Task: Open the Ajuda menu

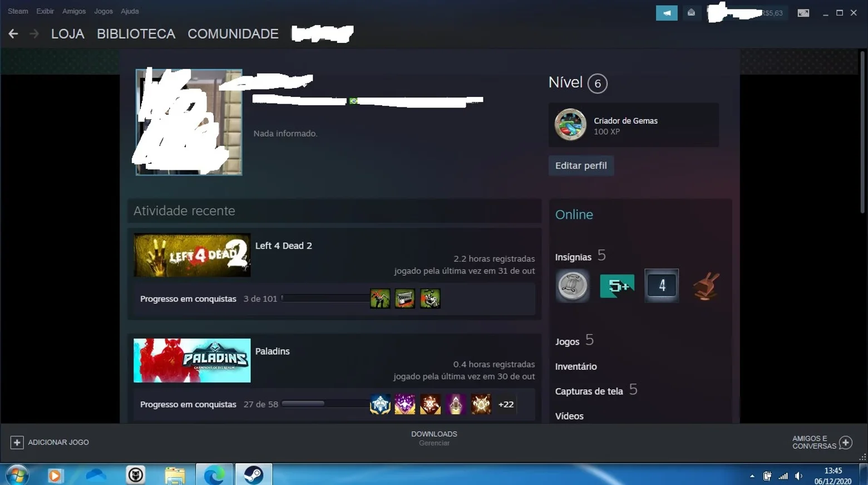Action: tap(130, 11)
